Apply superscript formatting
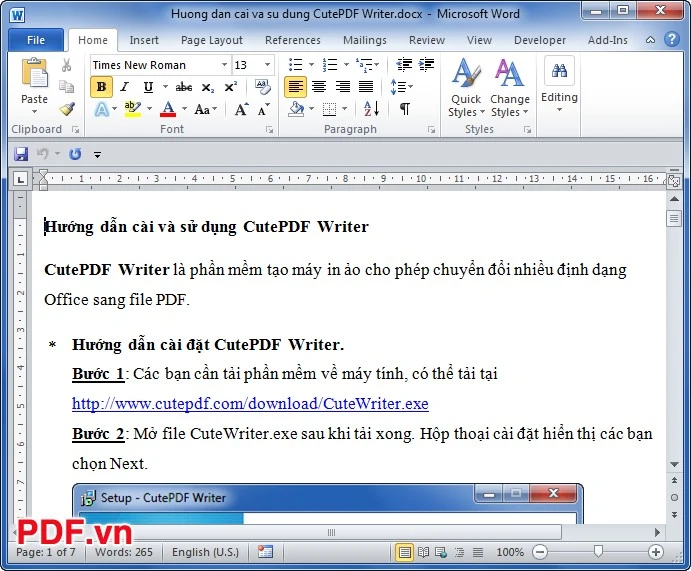This screenshot has width=691, height=571. pos(230,87)
